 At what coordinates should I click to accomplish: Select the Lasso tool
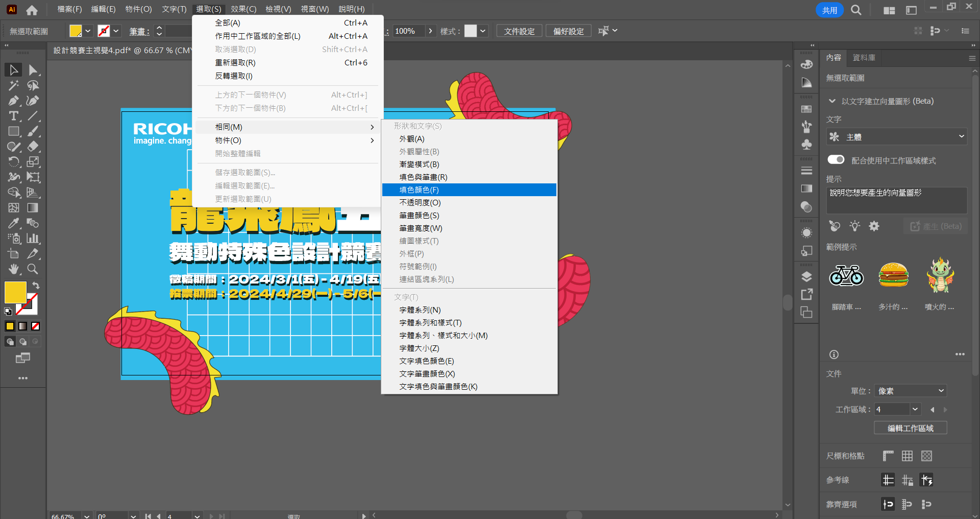(x=33, y=85)
